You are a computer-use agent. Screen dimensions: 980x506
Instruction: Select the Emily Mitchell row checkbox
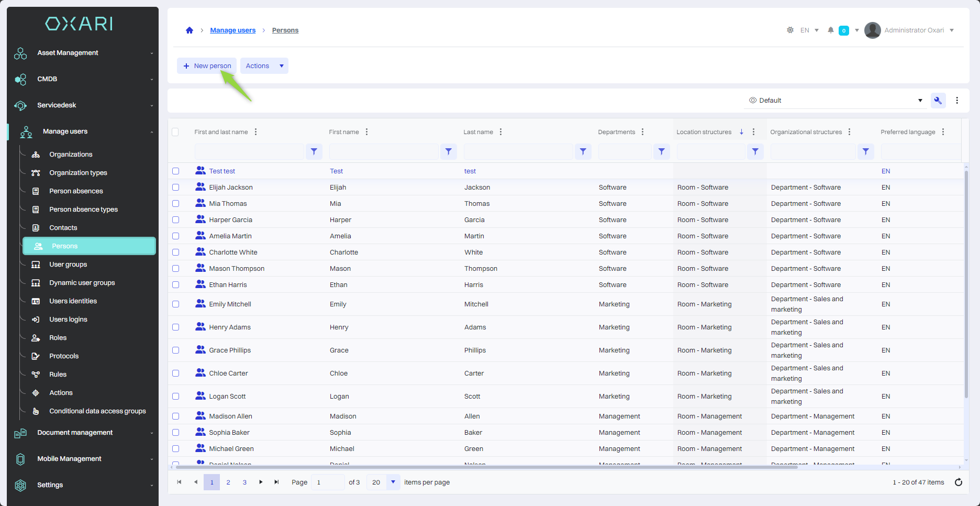[176, 304]
